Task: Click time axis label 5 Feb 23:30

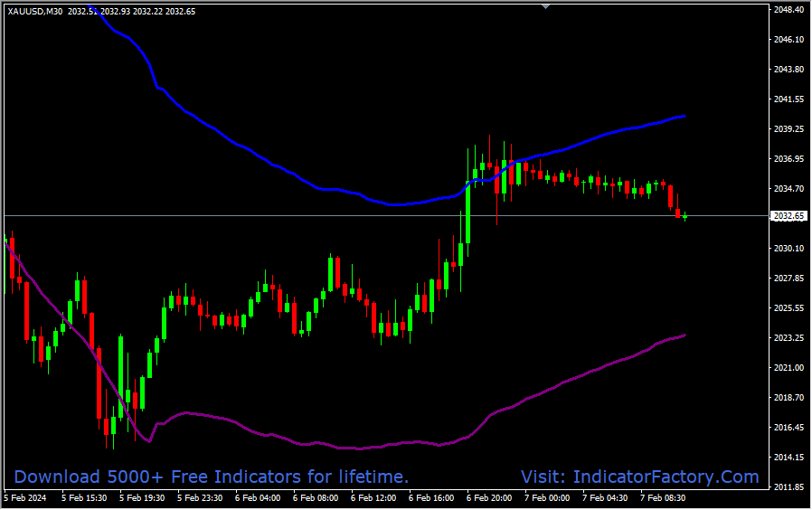Action: [x=200, y=498]
